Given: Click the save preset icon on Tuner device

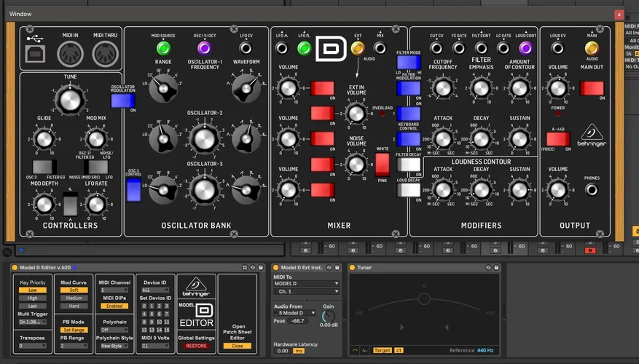Looking at the screenshot, I should pyautogui.click(x=496, y=267).
